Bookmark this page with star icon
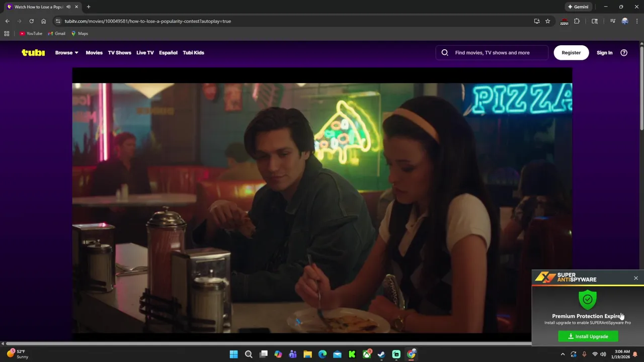This screenshot has height=362, width=644. 548,21
